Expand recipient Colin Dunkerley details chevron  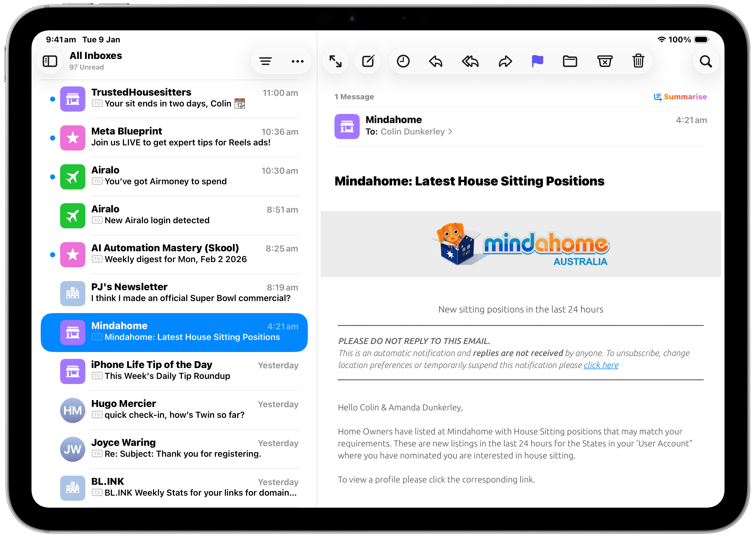pyautogui.click(x=450, y=132)
